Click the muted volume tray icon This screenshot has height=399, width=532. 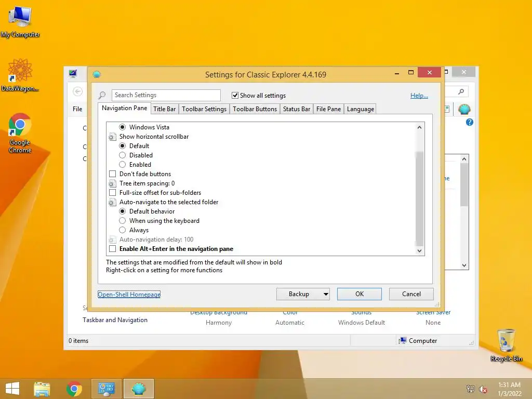pyautogui.click(x=483, y=389)
